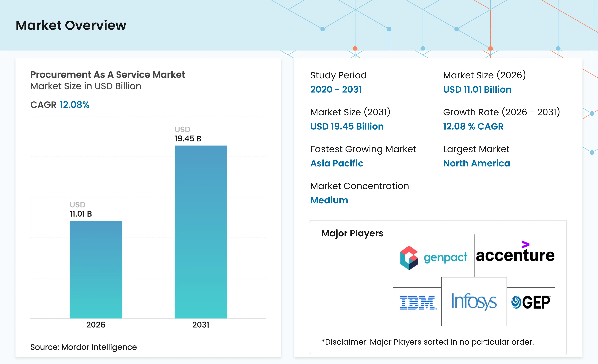Click the Medium market concentration value

329,200
